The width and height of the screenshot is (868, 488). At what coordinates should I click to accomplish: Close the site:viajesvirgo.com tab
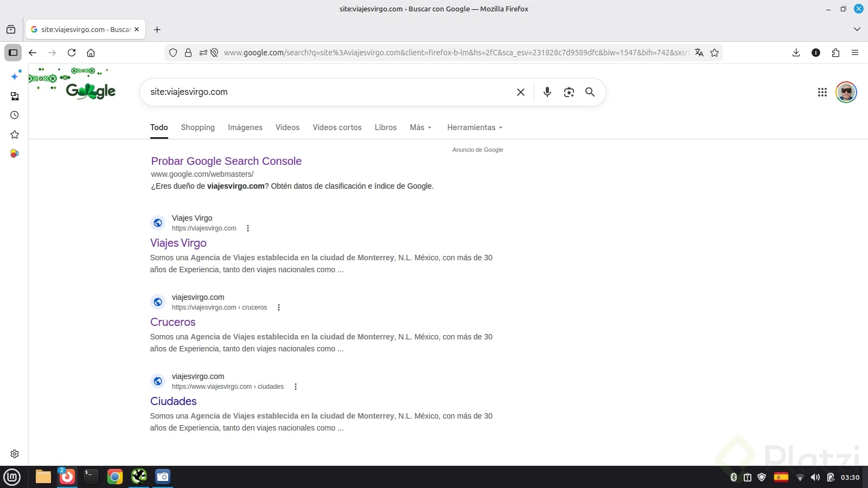(x=137, y=29)
